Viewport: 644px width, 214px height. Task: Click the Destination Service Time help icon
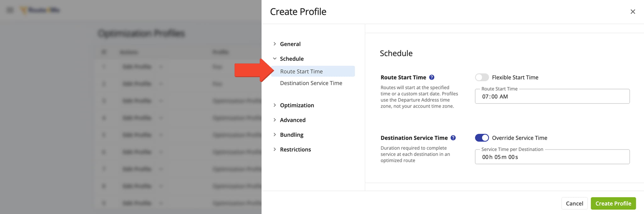453,138
